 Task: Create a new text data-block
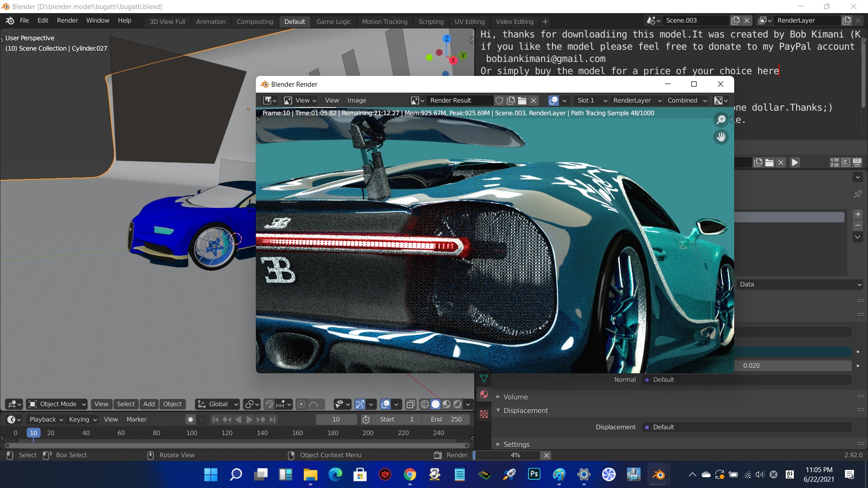click(x=758, y=162)
